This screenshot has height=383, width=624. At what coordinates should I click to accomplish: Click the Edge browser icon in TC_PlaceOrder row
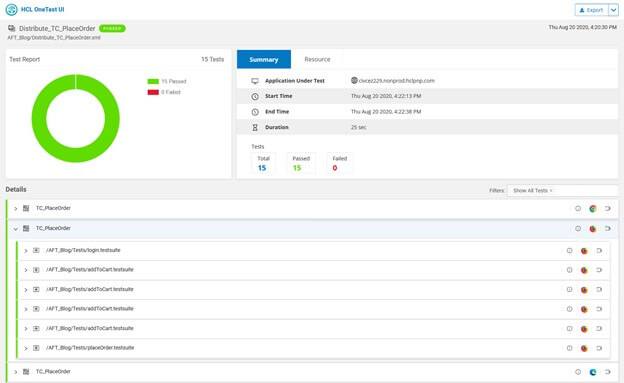click(593, 372)
